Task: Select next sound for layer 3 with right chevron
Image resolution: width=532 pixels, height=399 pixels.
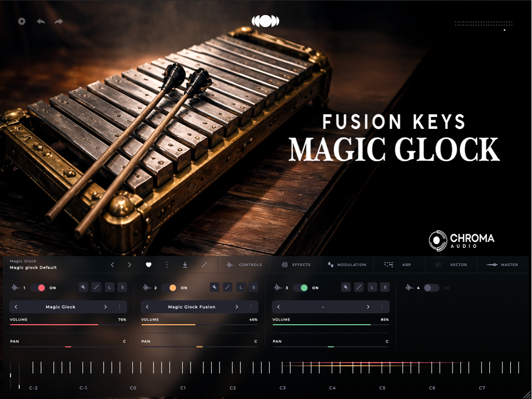Action: [368, 307]
